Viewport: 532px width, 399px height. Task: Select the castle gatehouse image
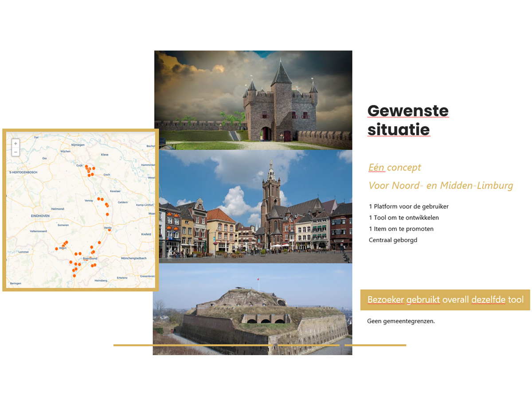coord(253,100)
